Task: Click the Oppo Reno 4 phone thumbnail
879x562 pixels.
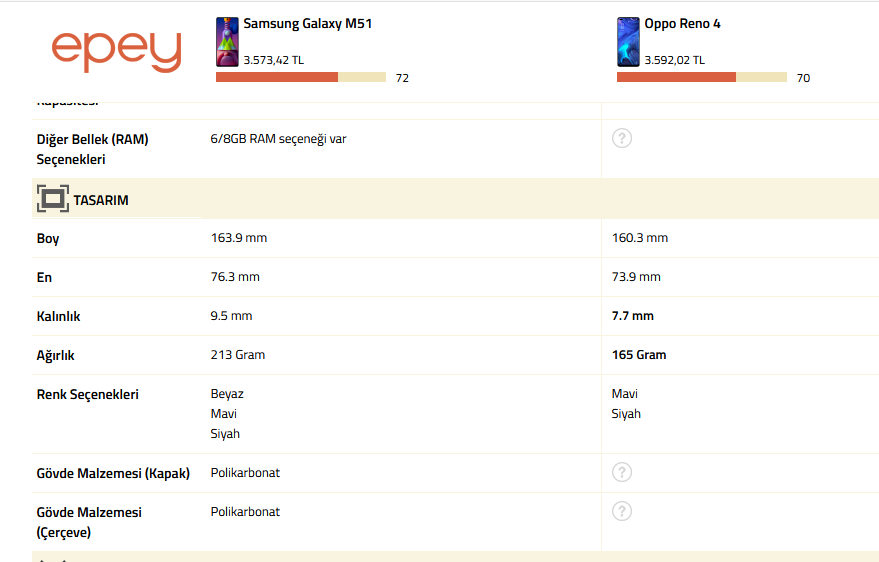Action: click(628, 42)
